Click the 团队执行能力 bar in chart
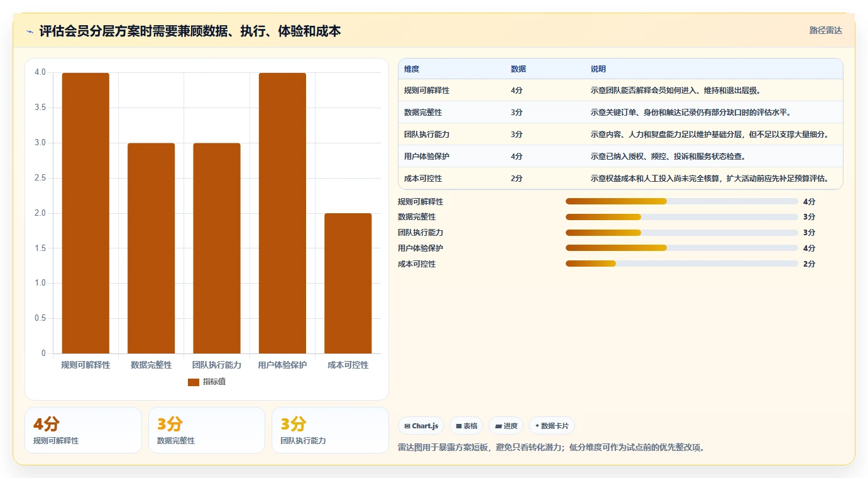 (x=217, y=248)
